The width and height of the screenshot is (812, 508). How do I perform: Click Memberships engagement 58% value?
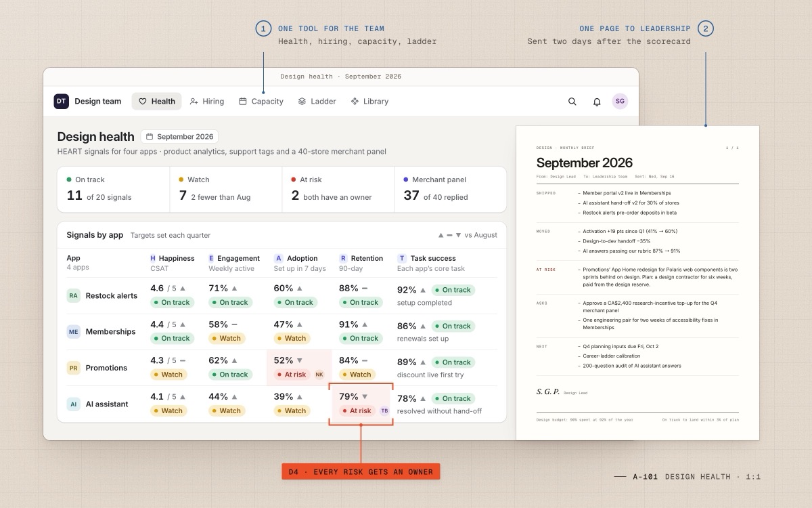pyautogui.click(x=218, y=324)
